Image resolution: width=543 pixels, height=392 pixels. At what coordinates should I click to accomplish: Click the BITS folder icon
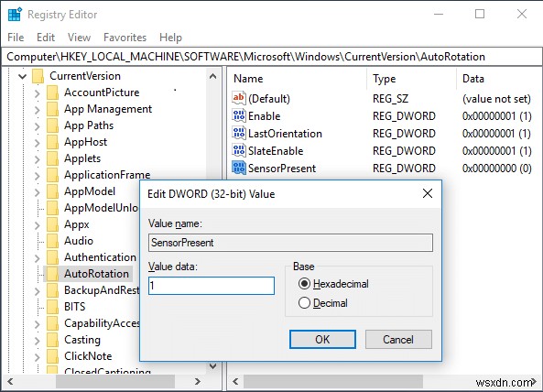tap(52, 307)
